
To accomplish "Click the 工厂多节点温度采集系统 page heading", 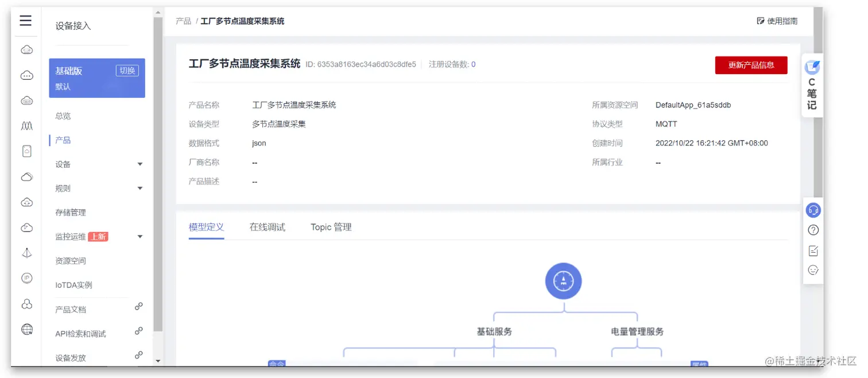I will pos(245,64).
